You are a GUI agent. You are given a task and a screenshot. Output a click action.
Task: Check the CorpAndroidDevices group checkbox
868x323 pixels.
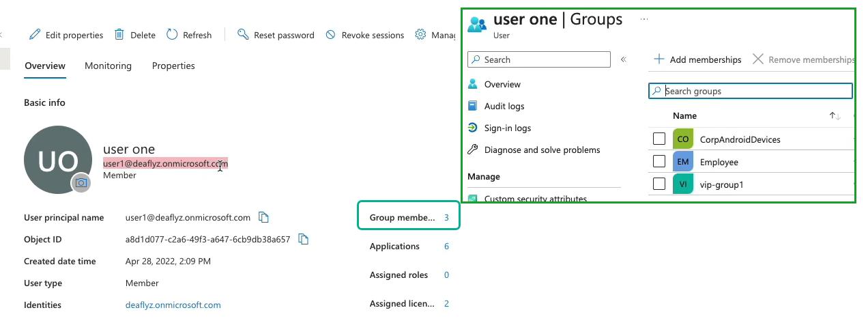point(659,139)
